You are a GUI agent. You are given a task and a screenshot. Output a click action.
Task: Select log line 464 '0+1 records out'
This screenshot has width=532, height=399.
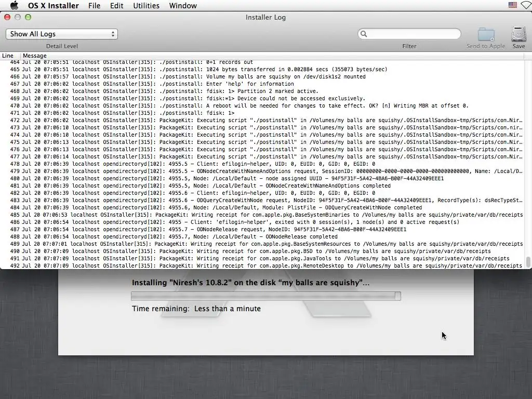tap(262, 62)
